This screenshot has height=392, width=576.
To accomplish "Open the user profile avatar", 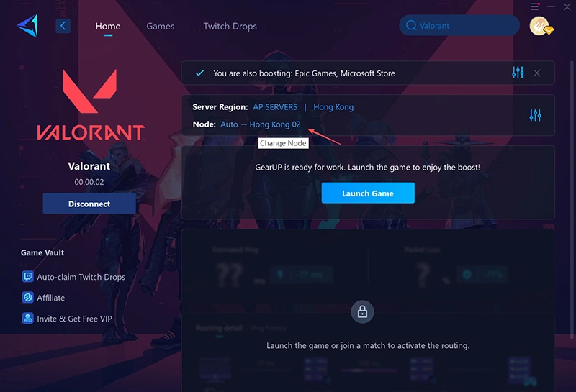I will click(x=541, y=26).
